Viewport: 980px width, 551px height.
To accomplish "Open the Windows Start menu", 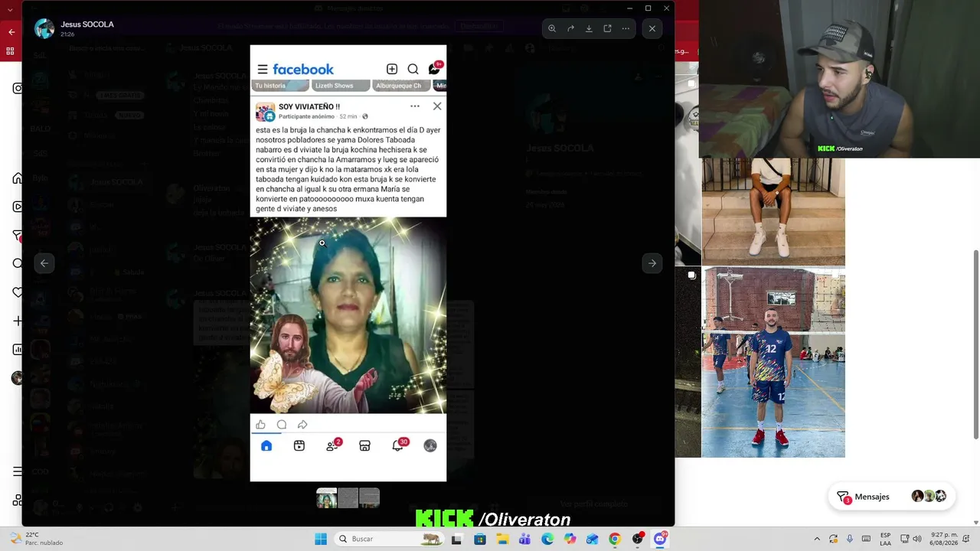I will (x=321, y=539).
